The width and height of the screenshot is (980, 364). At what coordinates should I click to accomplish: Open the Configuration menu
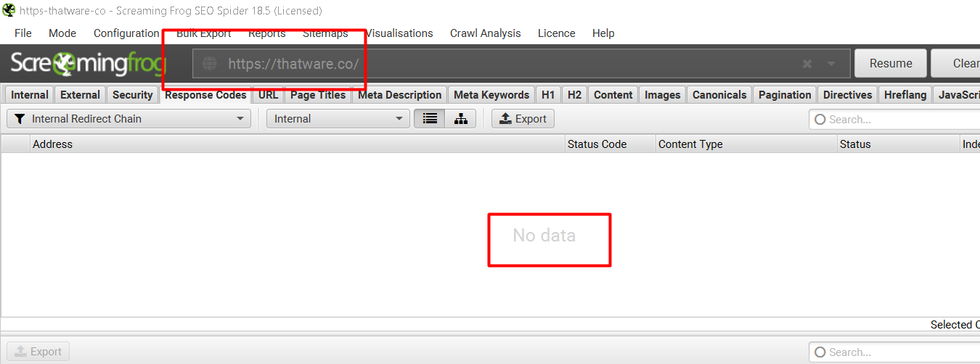coord(126,33)
